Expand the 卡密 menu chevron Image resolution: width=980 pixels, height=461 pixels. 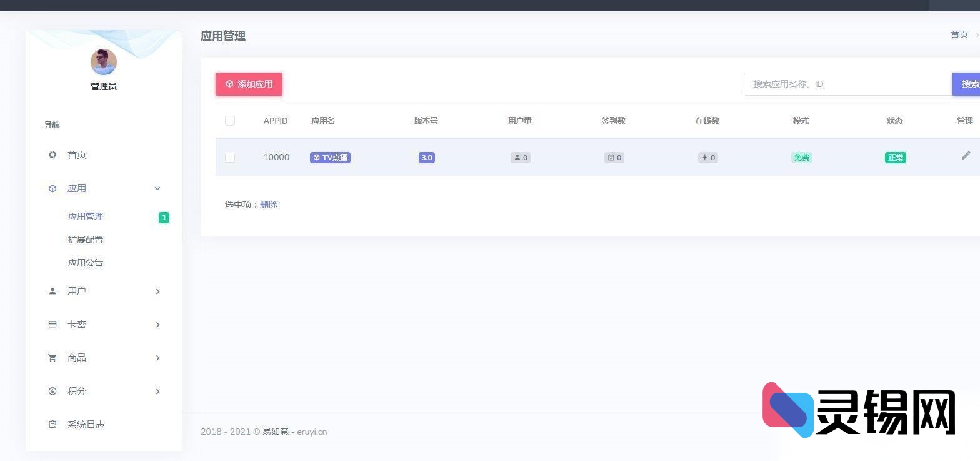(x=157, y=325)
